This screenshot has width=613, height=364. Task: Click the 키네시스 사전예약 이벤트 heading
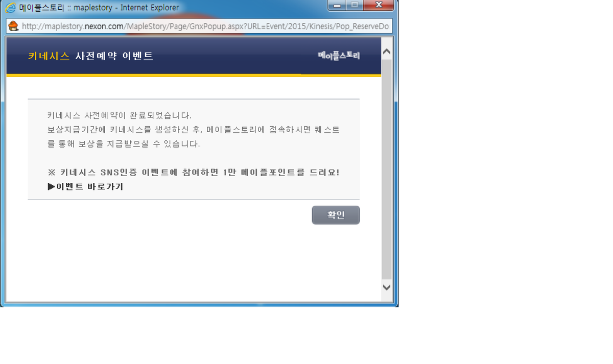click(90, 56)
